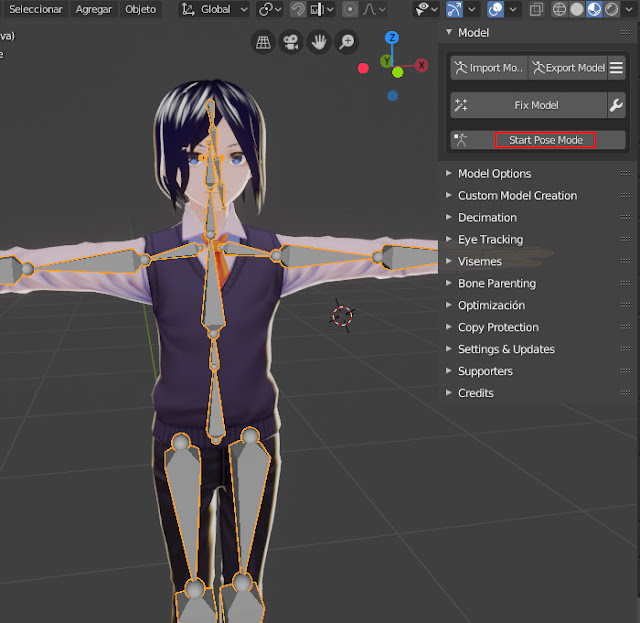Toggle proportional editing
The width and height of the screenshot is (640, 623).
350,9
